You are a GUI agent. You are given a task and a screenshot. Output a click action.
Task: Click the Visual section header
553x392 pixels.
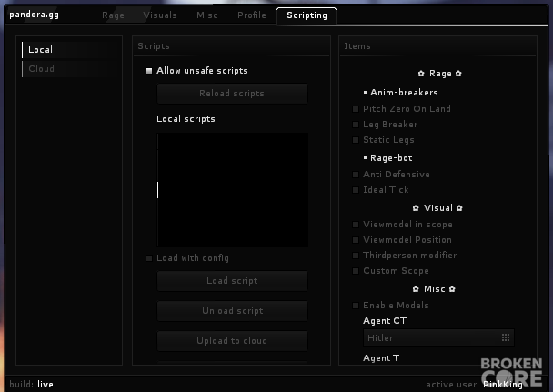437,208
